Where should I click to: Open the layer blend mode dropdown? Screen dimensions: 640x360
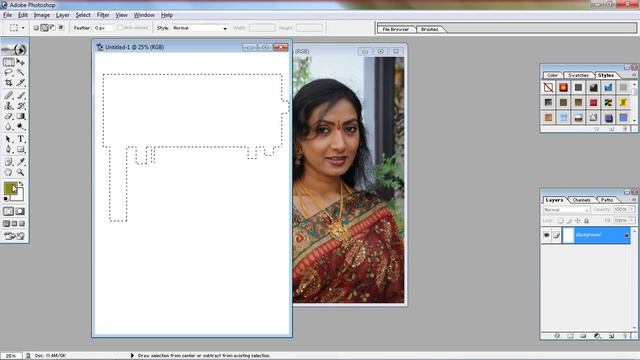coord(567,209)
